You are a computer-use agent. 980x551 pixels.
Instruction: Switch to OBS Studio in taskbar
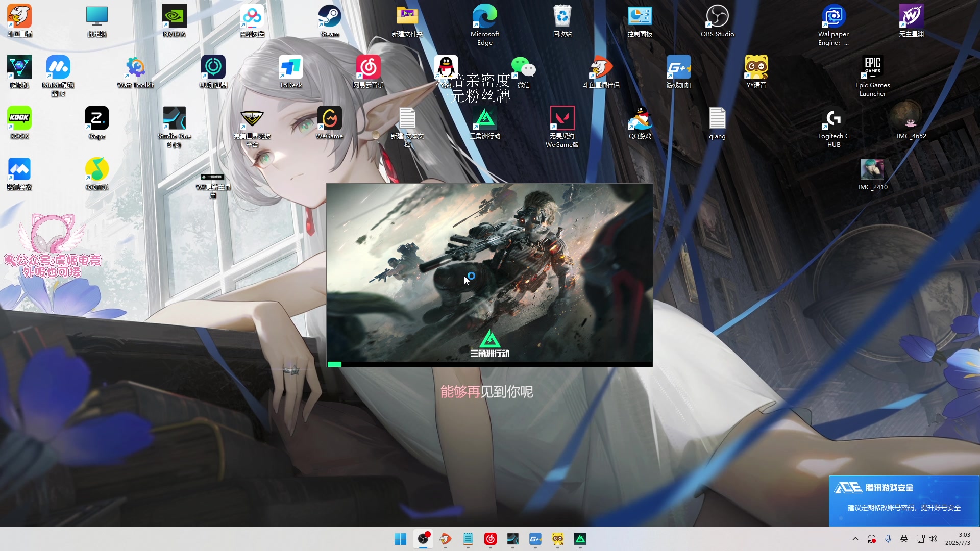(x=423, y=539)
